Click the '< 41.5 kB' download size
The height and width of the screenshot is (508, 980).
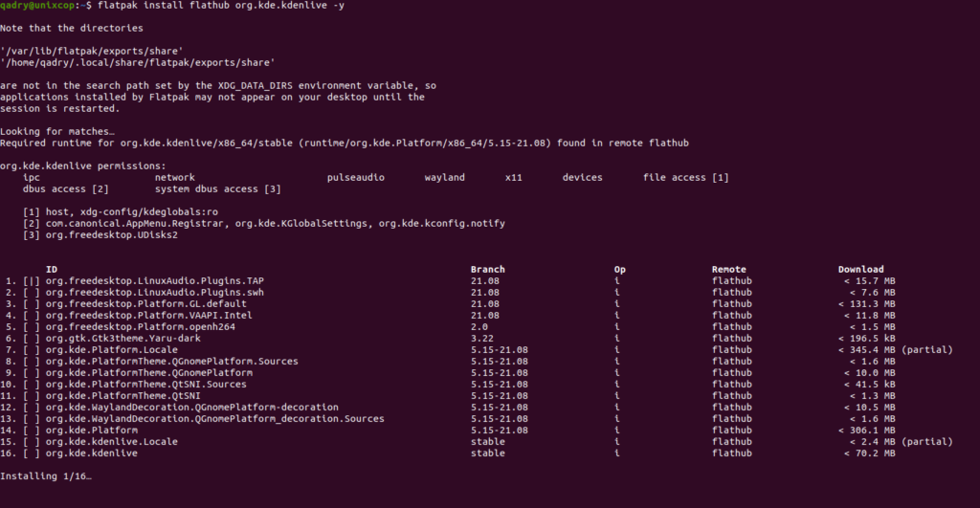coord(869,385)
